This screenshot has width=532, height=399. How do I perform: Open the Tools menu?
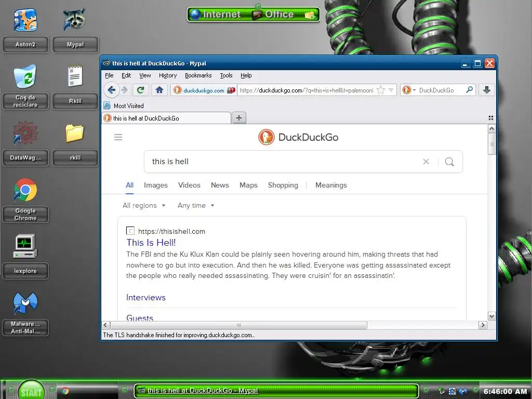tap(226, 75)
